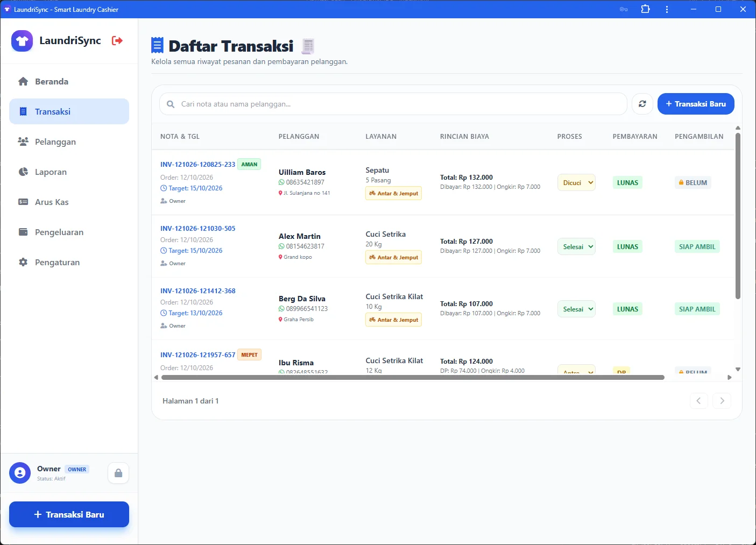Open invoice INV-121026-121412-368
The height and width of the screenshot is (545, 756).
point(197,291)
